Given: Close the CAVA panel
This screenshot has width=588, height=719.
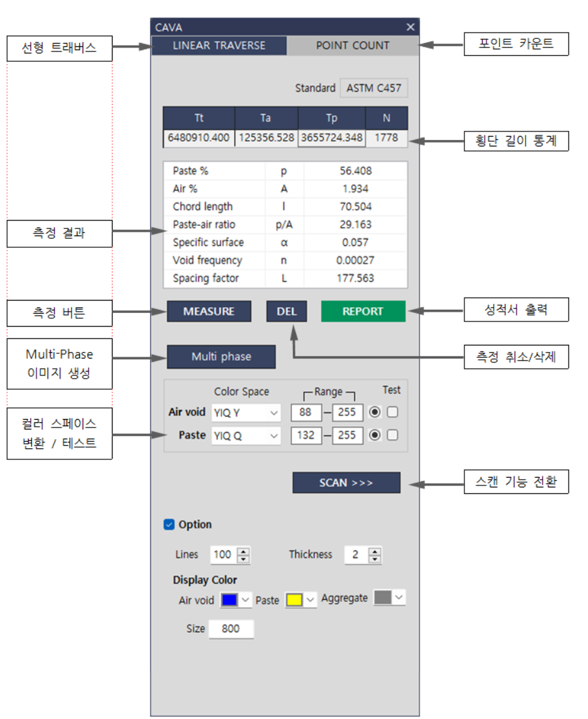Looking at the screenshot, I should point(410,27).
